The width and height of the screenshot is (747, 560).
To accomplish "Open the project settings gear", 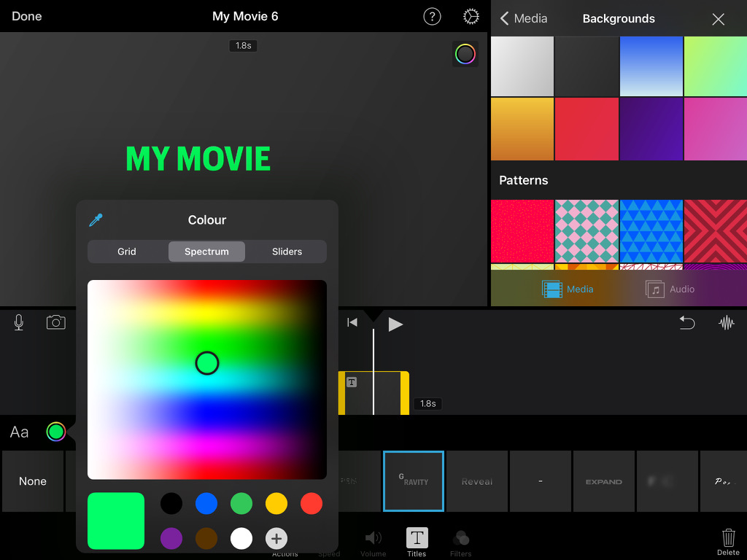I will 471,16.
